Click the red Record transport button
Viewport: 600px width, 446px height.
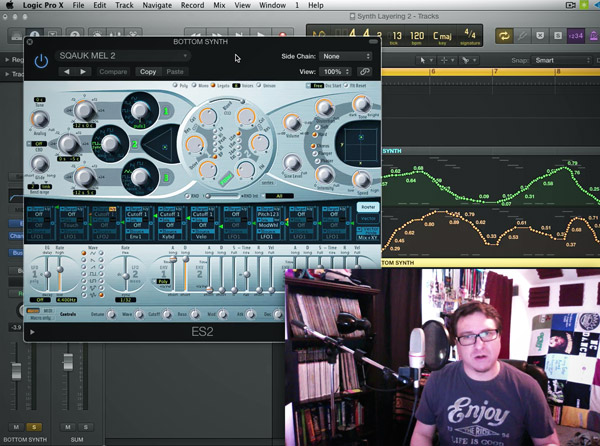coord(282,34)
